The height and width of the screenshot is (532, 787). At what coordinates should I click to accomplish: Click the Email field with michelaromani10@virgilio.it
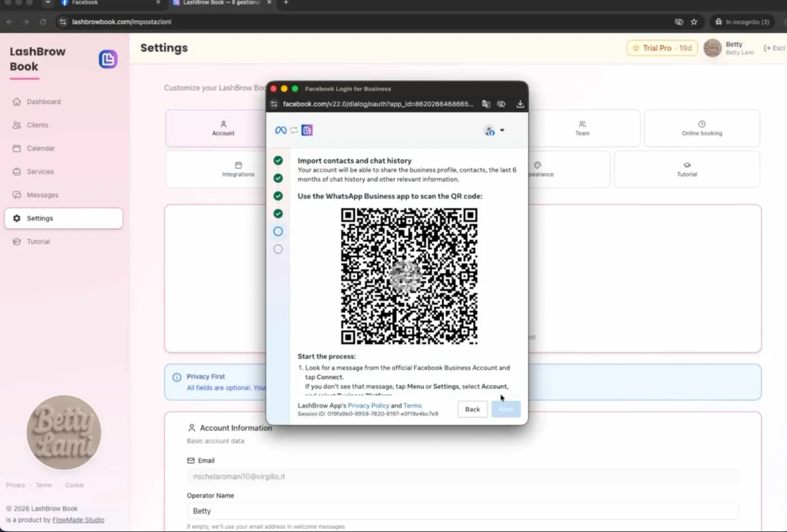463,476
